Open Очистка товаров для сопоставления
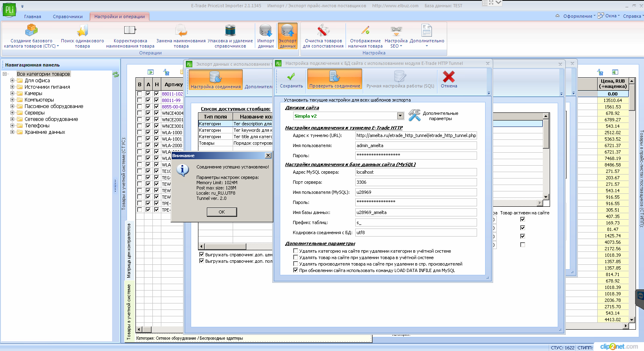 323,36
